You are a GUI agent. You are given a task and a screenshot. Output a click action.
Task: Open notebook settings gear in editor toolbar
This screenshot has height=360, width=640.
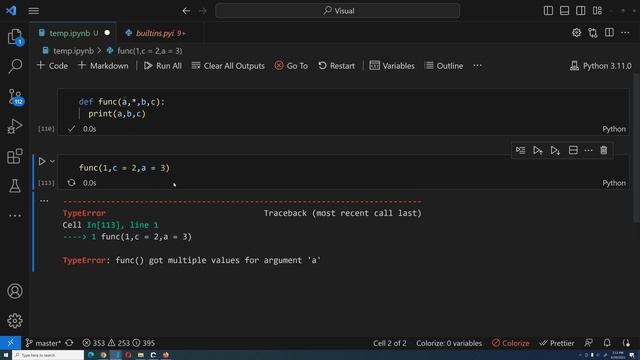point(576,33)
